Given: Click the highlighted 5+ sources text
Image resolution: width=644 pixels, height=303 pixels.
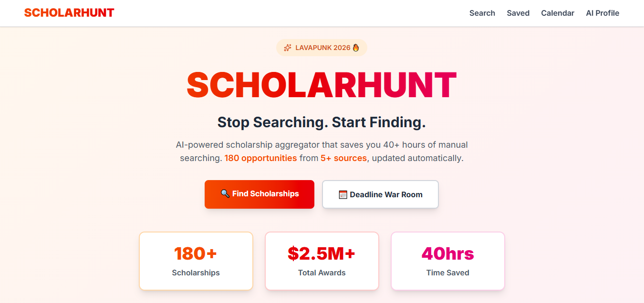Looking at the screenshot, I should coord(343,158).
